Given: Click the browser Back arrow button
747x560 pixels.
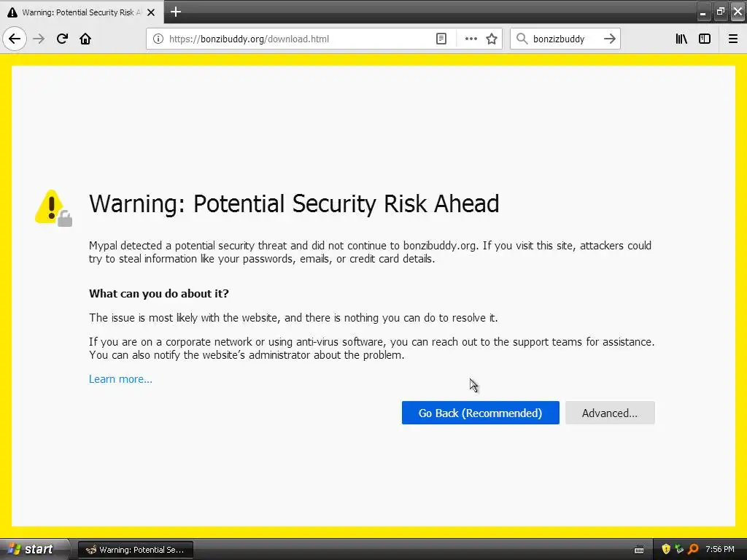Looking at the screenshot, I should coord(15,39).
